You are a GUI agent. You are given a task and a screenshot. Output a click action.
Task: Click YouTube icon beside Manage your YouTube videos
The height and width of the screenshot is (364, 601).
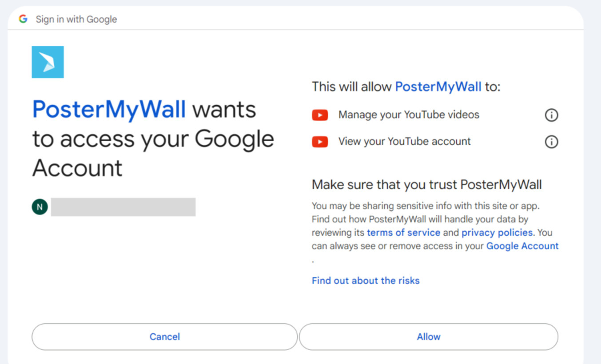(320, 115)
